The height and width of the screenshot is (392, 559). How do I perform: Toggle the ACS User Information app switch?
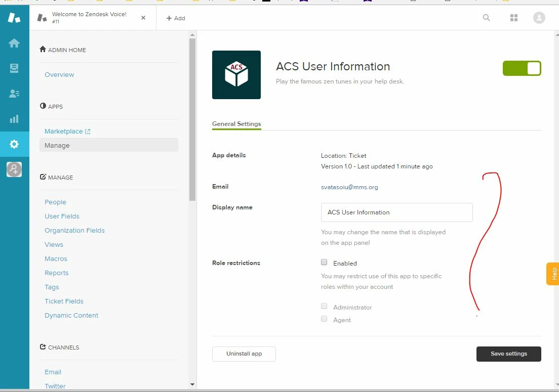(x=522, y=68)
